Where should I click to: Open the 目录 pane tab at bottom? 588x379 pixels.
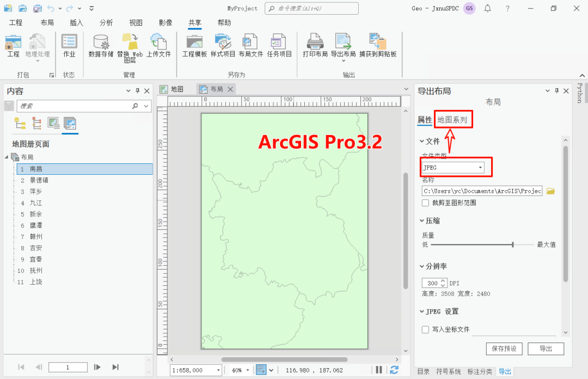tap(424, 371)
